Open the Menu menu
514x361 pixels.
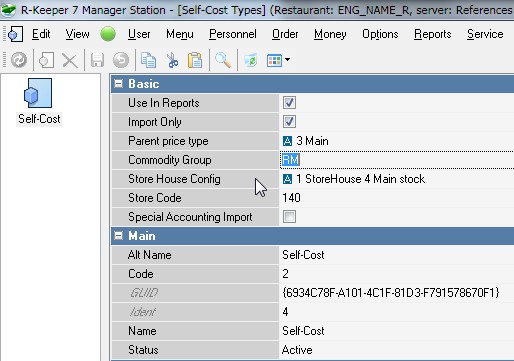coord(180,34)
